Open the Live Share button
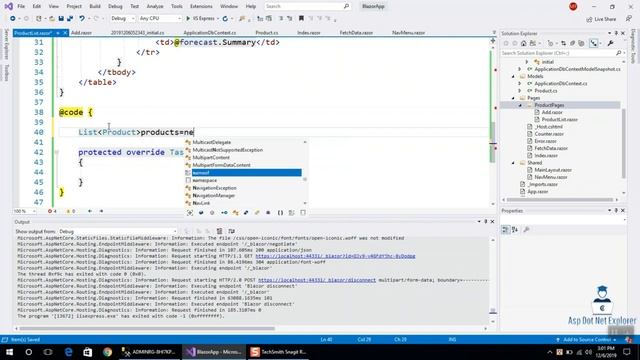 (x=601, y=19)
